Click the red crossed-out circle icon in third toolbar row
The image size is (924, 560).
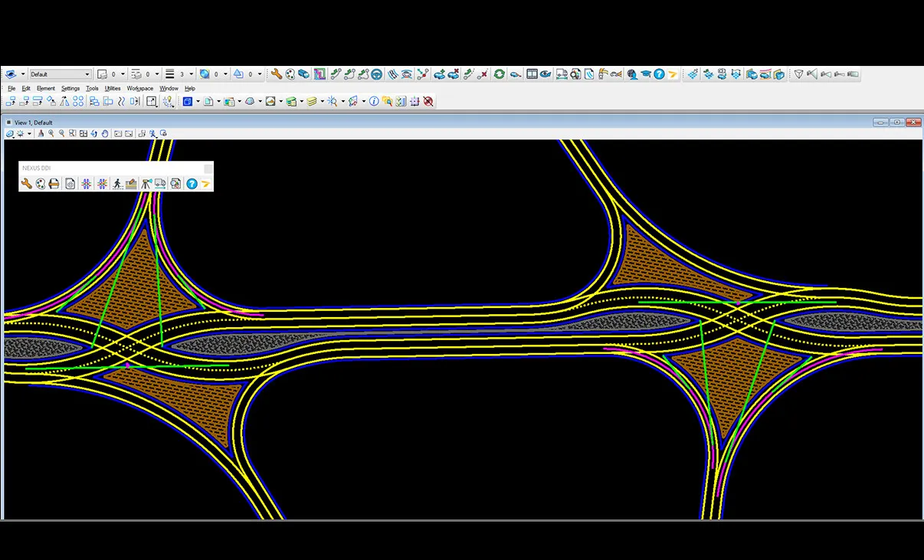428,101
